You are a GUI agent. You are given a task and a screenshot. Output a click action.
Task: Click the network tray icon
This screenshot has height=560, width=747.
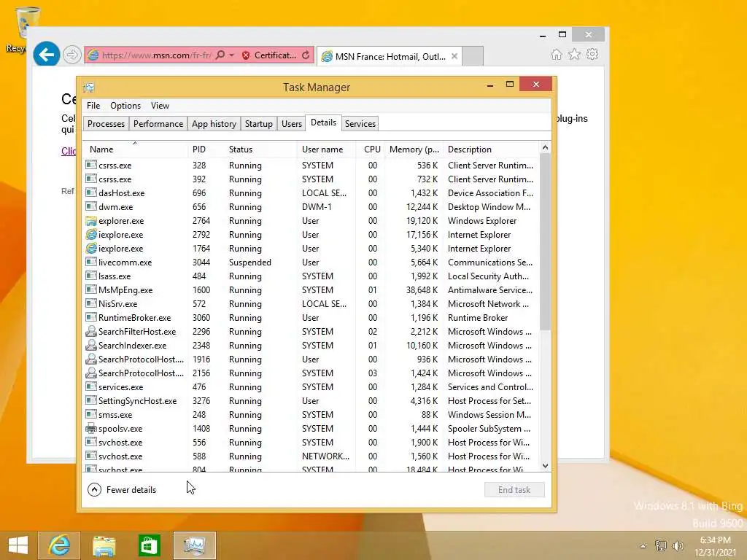(661, 545)
